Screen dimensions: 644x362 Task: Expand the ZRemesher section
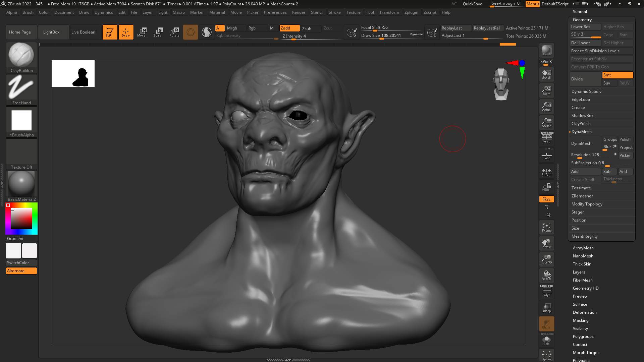coord(582,196)
